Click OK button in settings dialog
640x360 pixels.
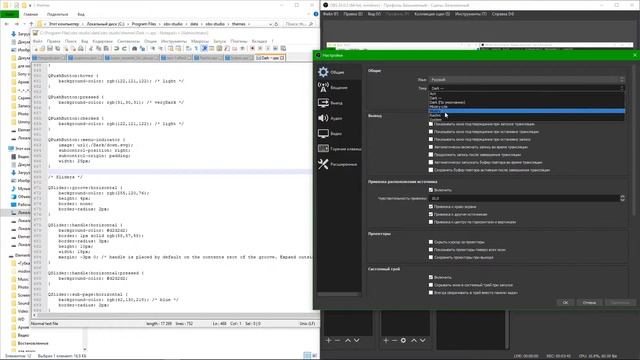565,302
